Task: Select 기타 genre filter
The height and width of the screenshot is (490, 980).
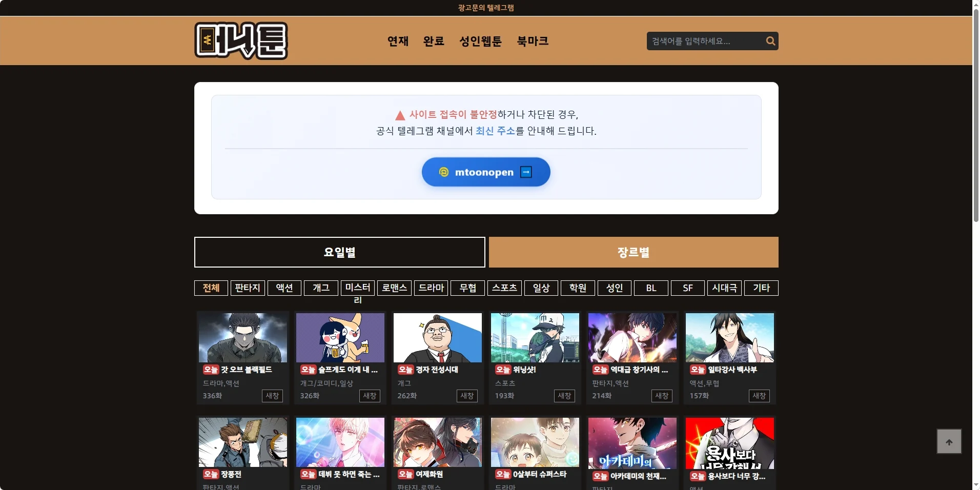Action: [x=762, y=288]
